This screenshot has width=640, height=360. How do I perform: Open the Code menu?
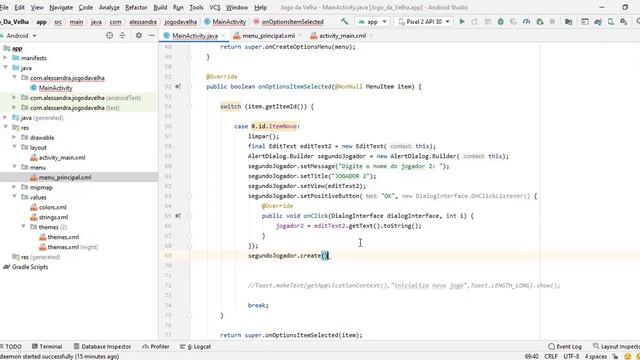click(86, 7)
